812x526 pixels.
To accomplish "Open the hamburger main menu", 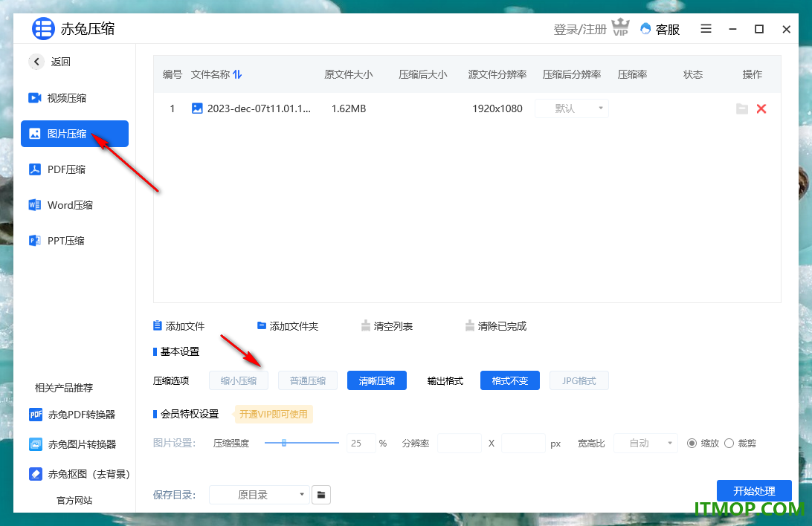I will pos(706,28).
